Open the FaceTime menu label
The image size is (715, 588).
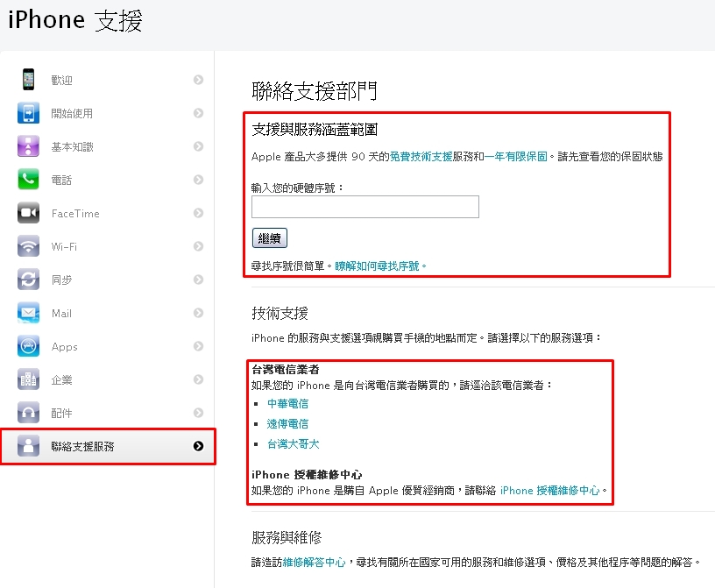(x=75, y=214)
